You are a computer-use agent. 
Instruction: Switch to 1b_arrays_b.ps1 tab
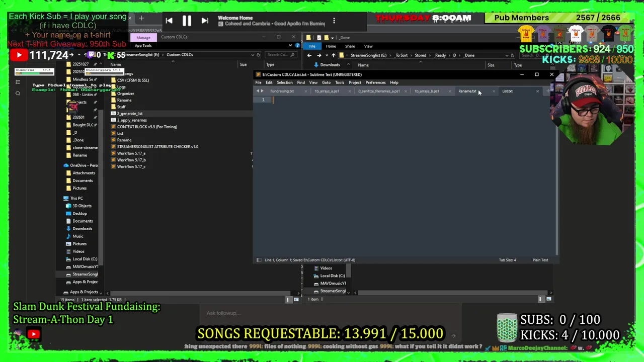point(427,91)
